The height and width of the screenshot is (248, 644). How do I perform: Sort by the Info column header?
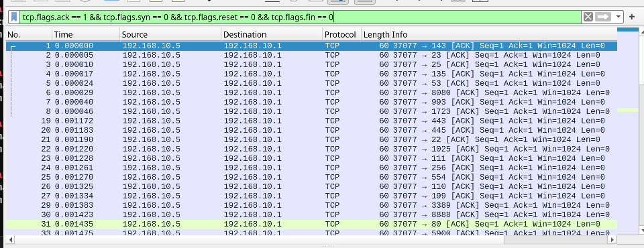click(x=503, y=34)
